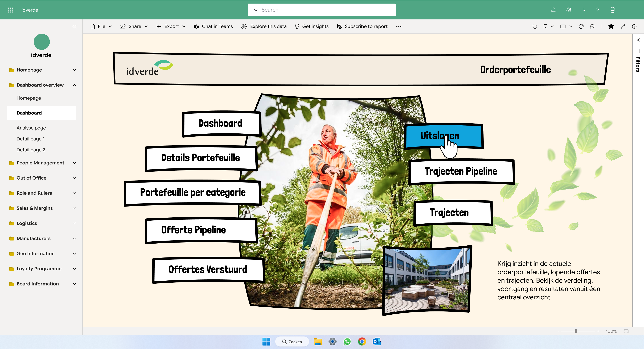This screenshot has height=349, width=644.
Task: Select Detail page 1 in sidebar
Action: point(31,139)
